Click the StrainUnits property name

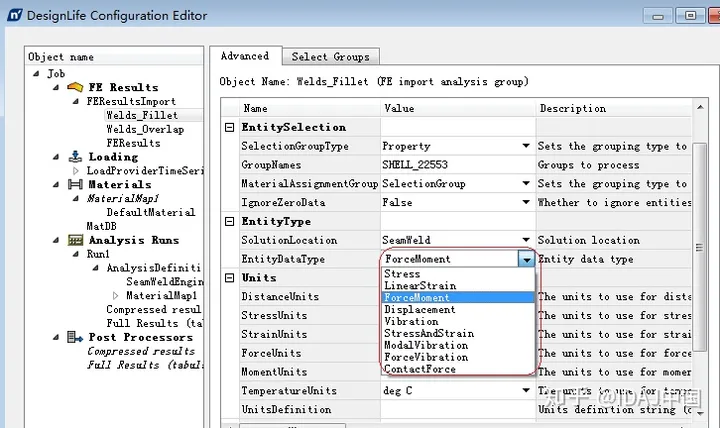pos(274,334)
